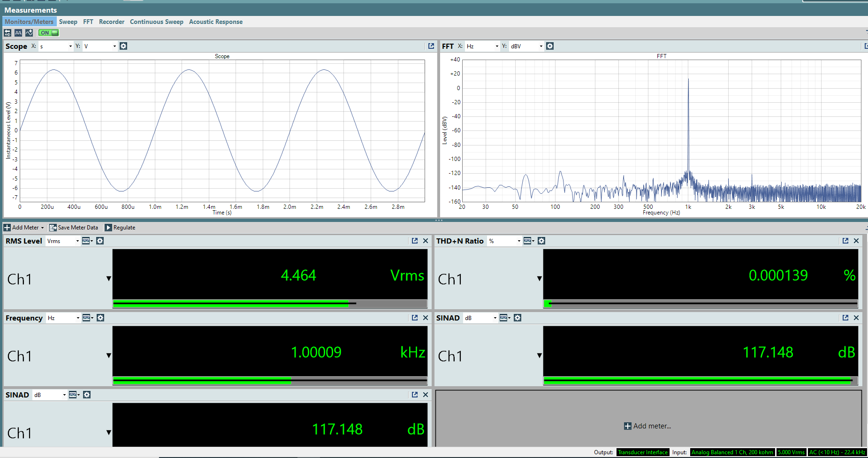Click the RMS Level green bar graph
The height and width of the screenshot is (458, 868).
[270, 304]
